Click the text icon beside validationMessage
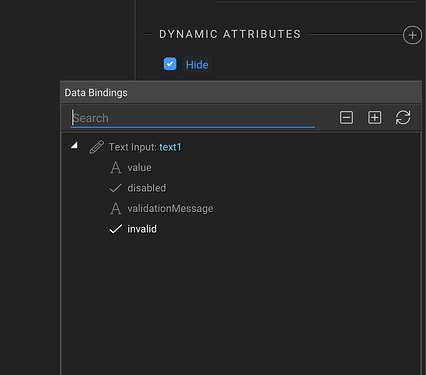This screenshot has width=426, height=375. 116,209
